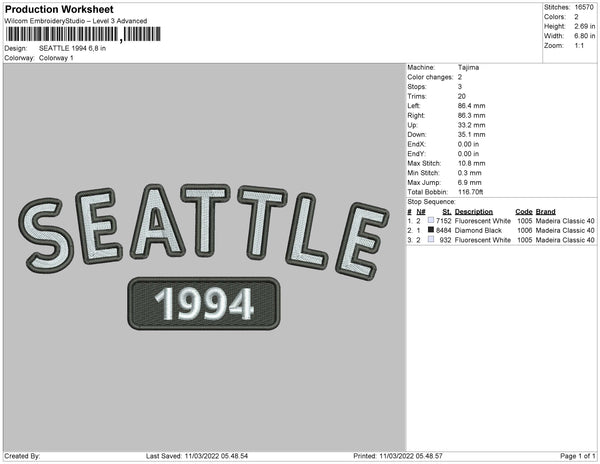Viewport: 600px width, 464px height.
Task: Click the first Fluorescent White swatch
Action: pyautogui.click(x=431, y=221)
